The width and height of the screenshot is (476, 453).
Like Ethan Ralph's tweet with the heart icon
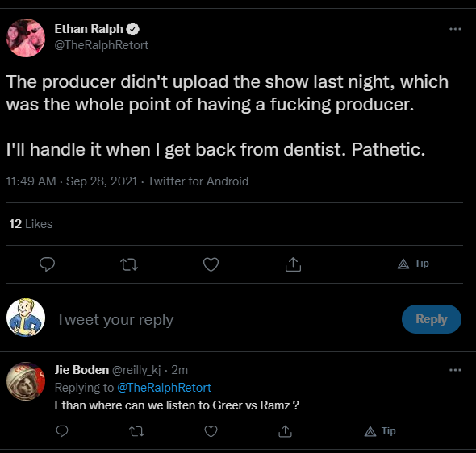211,264
